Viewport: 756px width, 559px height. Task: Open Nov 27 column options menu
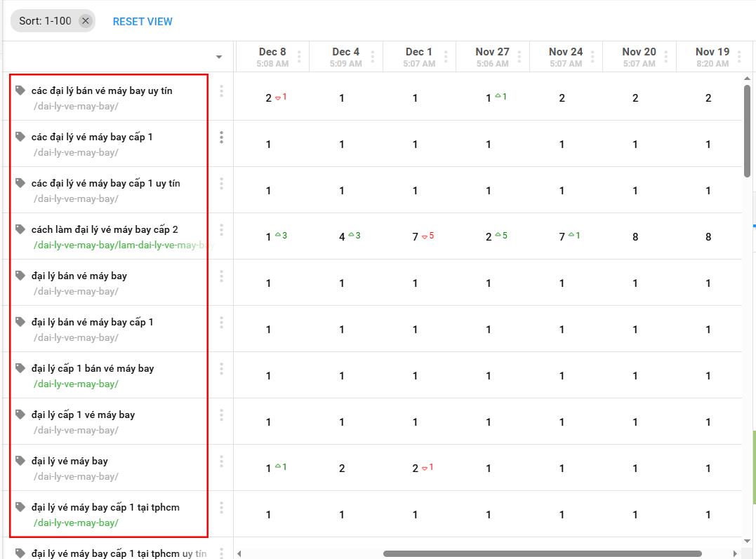[519, 57]
